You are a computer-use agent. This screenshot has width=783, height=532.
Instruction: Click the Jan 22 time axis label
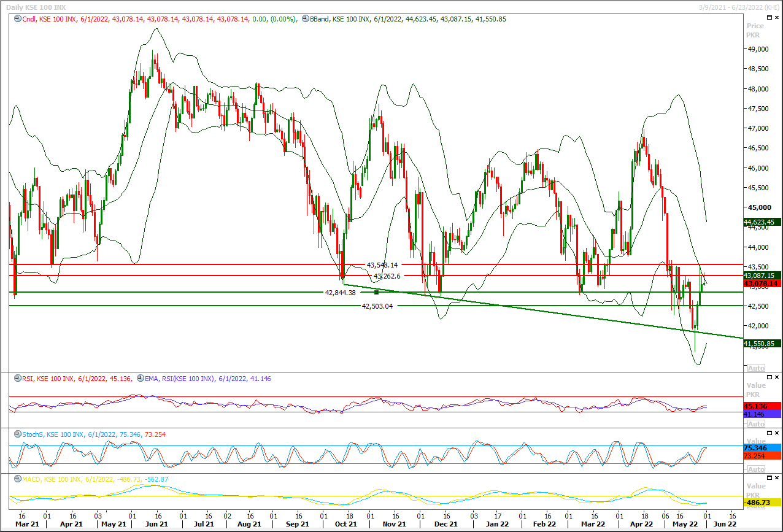click(x=496, y=524)
